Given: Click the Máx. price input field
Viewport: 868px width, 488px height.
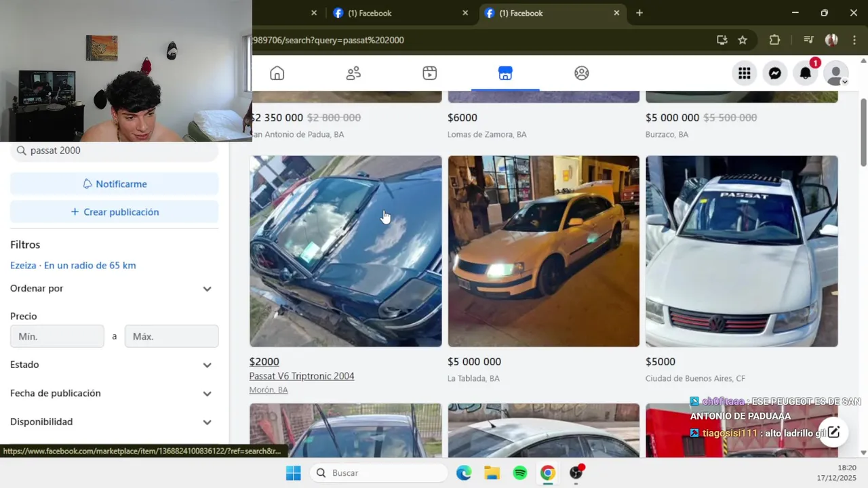Looking at the screenshot, I should pyautogui.click(x=172, y=336).
